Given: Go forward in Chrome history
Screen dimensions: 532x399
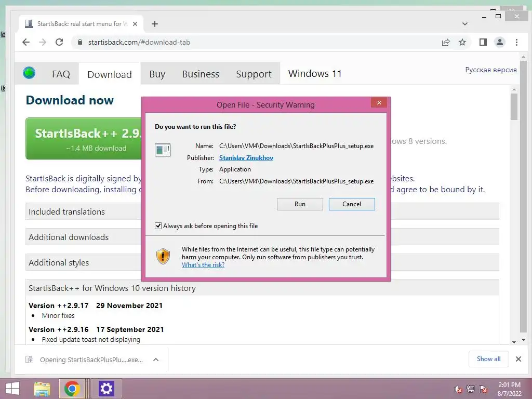Looking at the screenshot, I should point(43,42).
